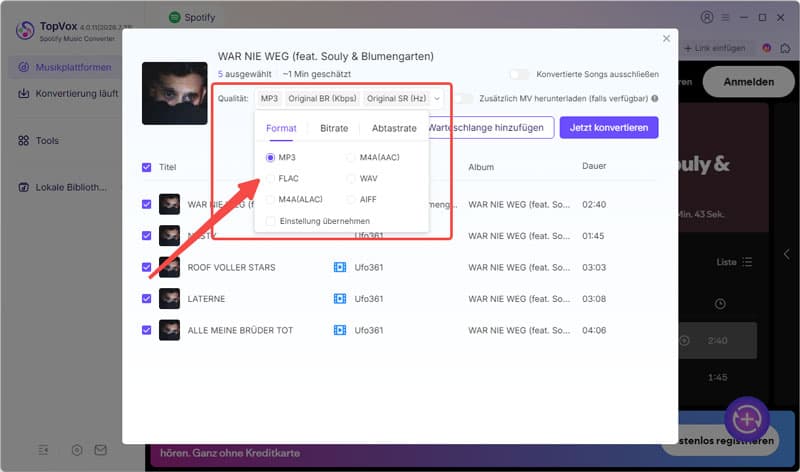Image resolution: width=800 pixels, height=472 pixels.
Task: Click the Album column header
Action: coord(481,167)
